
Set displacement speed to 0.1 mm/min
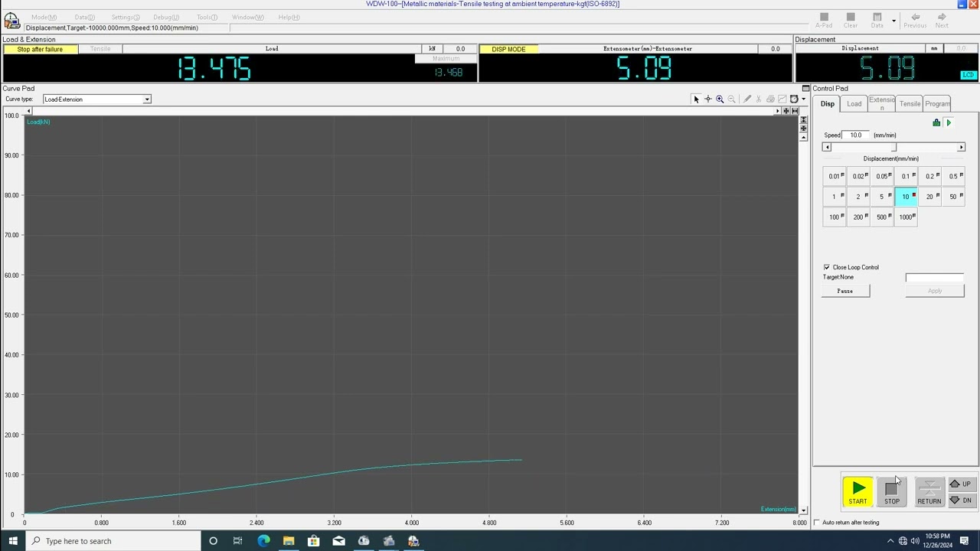click(x=906, y=176)
